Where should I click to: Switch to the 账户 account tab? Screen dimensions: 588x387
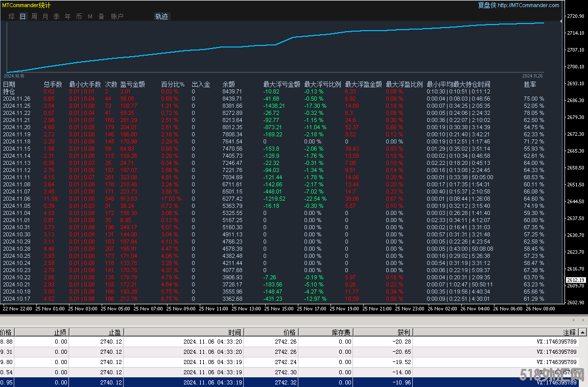pyautogui.click(x=117, y=16)
